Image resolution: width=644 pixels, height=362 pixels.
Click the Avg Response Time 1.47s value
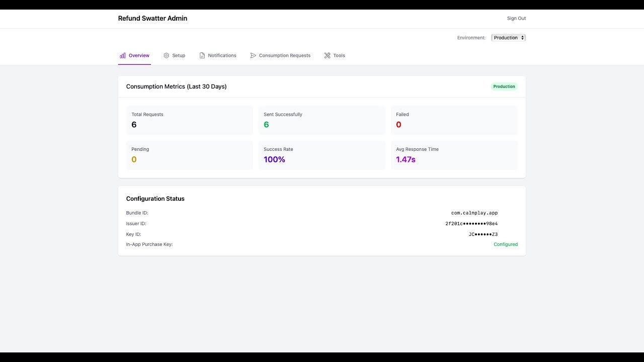(x=406, y=159)
